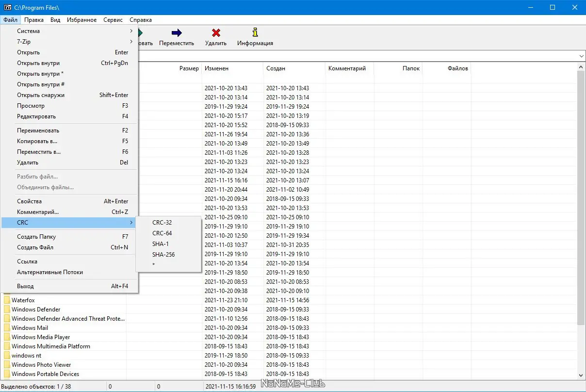This screenshot has height=392, width=586.
Task: Expand the 7-Zip submenu
Action: (x=70, y=42)
